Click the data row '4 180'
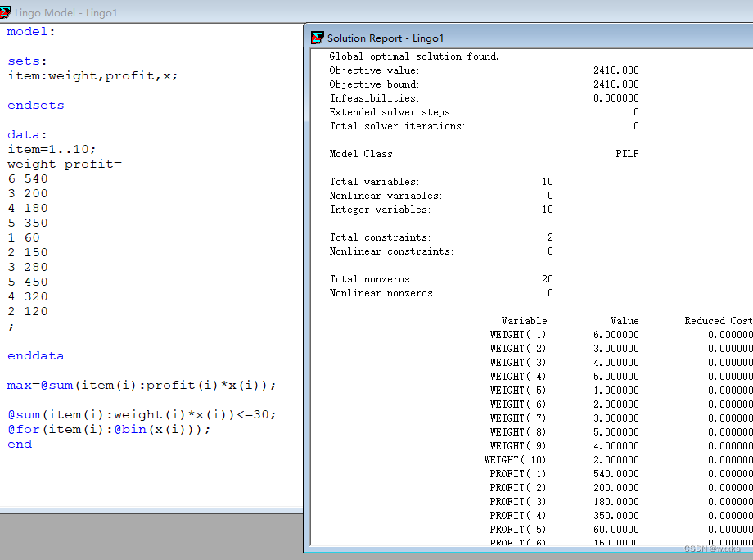 pos(28,209)
